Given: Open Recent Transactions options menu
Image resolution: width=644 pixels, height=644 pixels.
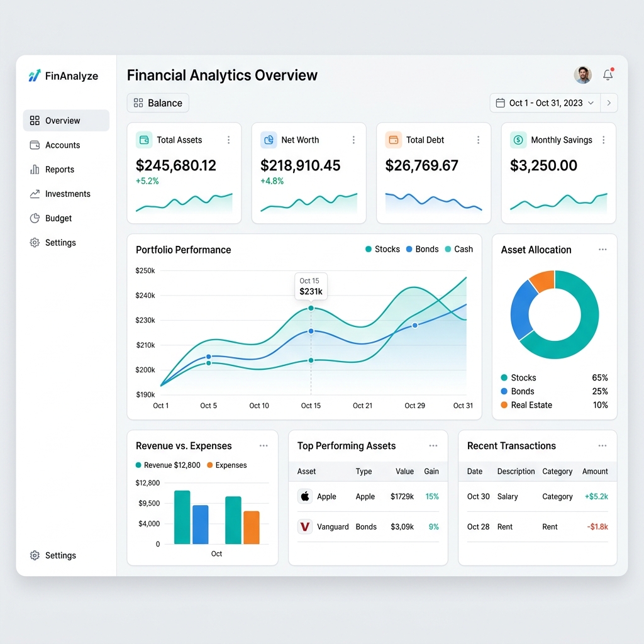Looking at the screenshot, I should pyautogui.click(x=602, y=446).
